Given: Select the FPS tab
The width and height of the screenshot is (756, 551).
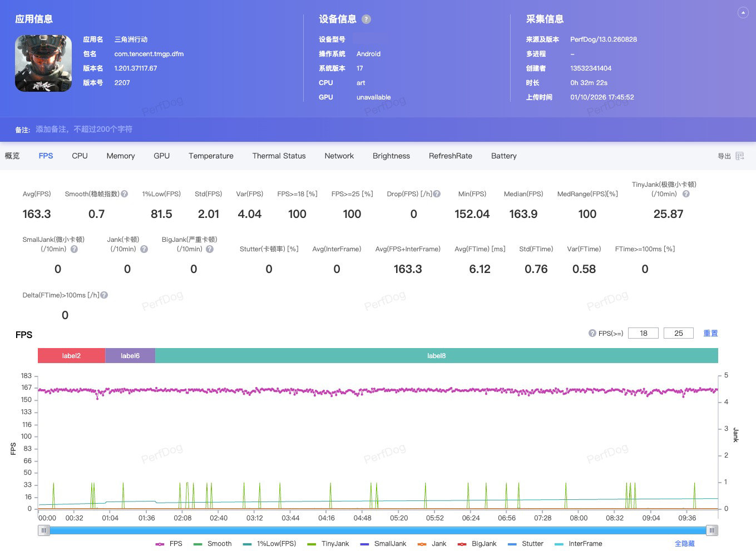Looking at the screenshot, I should click(46, 156).
